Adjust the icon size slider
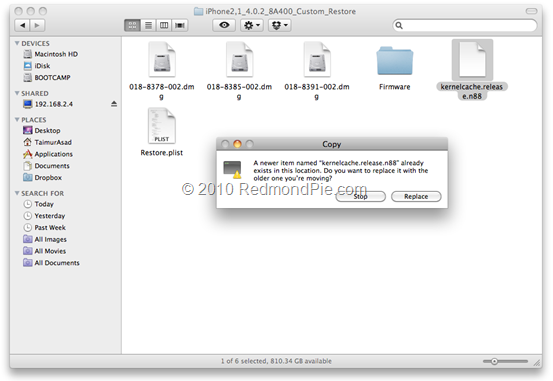Viewport: 553px width, 381px height. [x=505, y=361]
